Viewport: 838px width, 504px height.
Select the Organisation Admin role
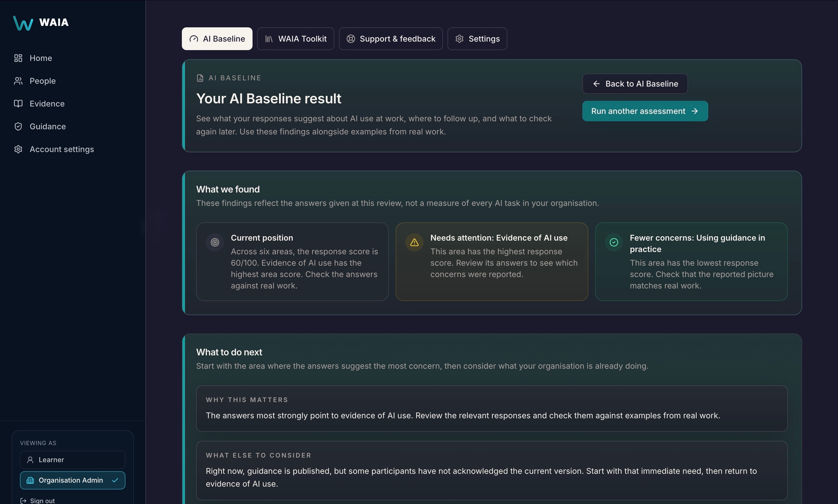72,480
